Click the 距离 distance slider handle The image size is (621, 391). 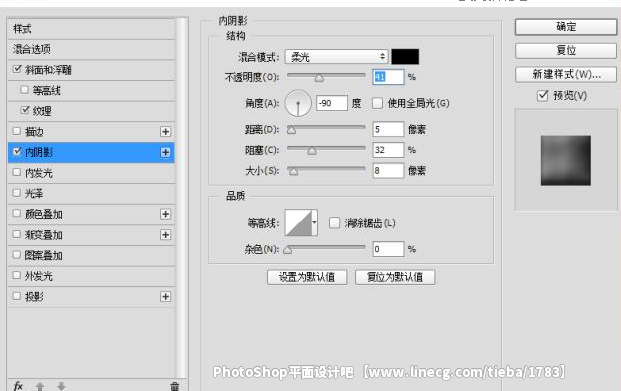[291, 130]
